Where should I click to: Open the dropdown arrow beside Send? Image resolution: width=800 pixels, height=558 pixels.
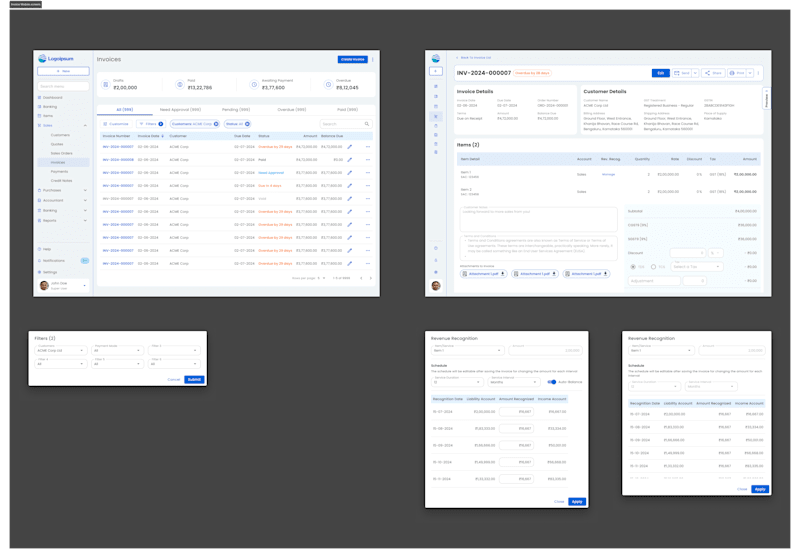(x=695, y=73)
